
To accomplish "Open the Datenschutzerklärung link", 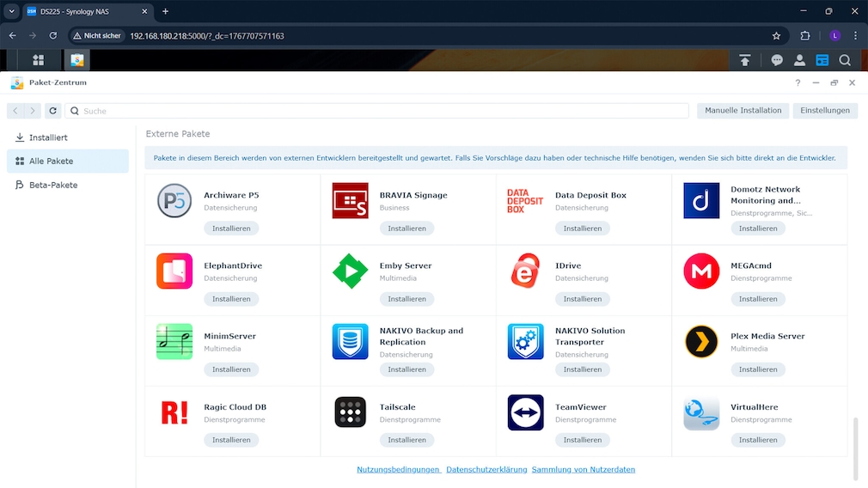I will (486, 470).
